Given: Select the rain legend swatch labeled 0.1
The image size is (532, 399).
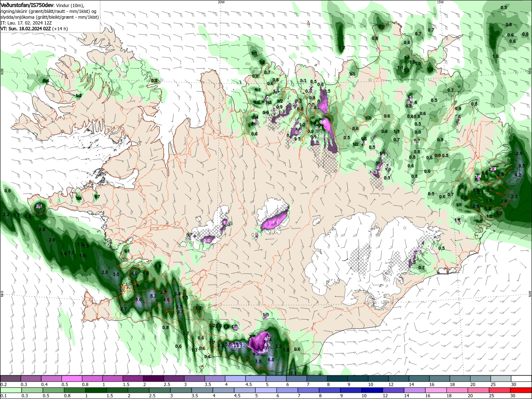Looking at the screenshot, I should click(11, 390).
